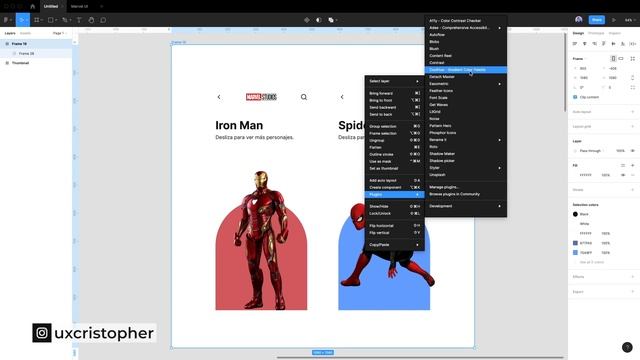This screenshot has width=640, height=360.
Task: Click the align left icon
Action: coord(575,44)
